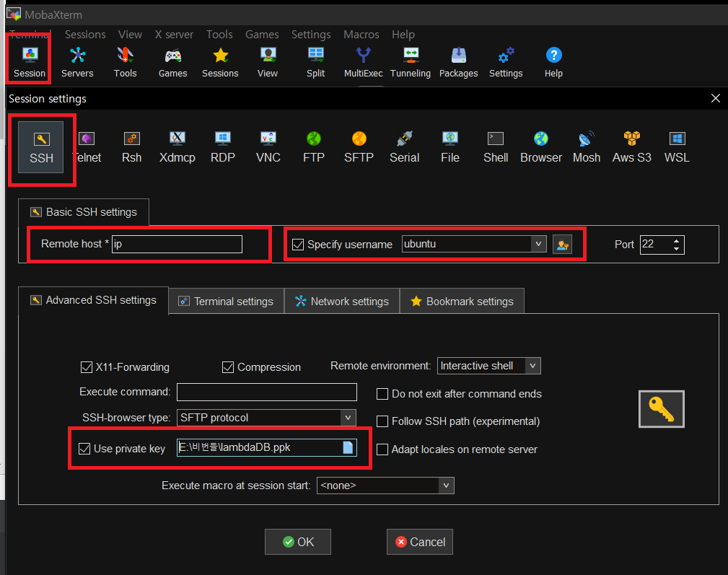Screen dimensions: 728x575
Task: Open the Servers toolbar icon
Action: (x=77, y=62)
